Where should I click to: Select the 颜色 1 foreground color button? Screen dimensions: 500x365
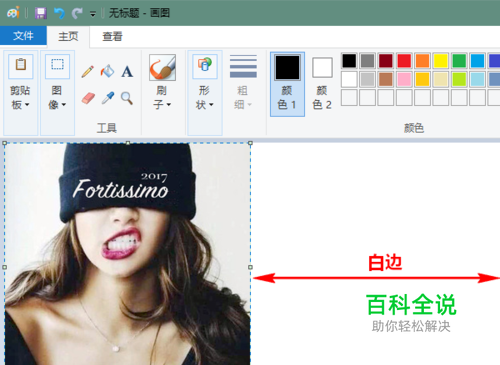pyautogui.click(x=287, y=84)
